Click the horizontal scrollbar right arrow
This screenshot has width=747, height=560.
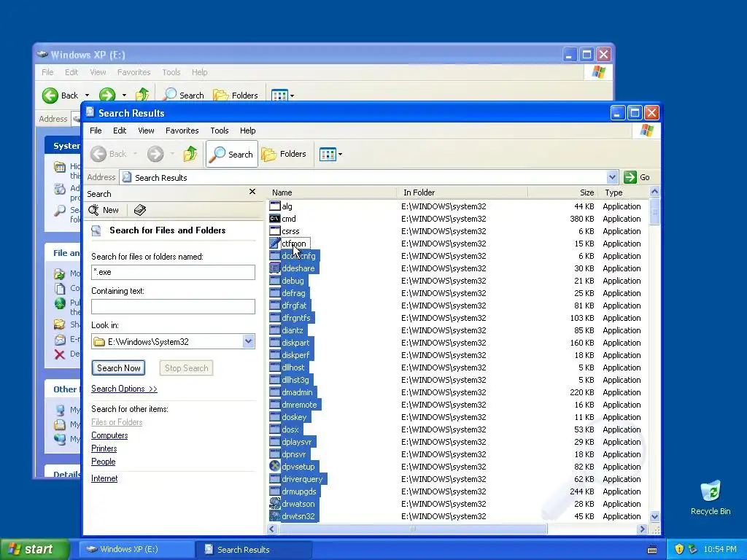[642, 529]
